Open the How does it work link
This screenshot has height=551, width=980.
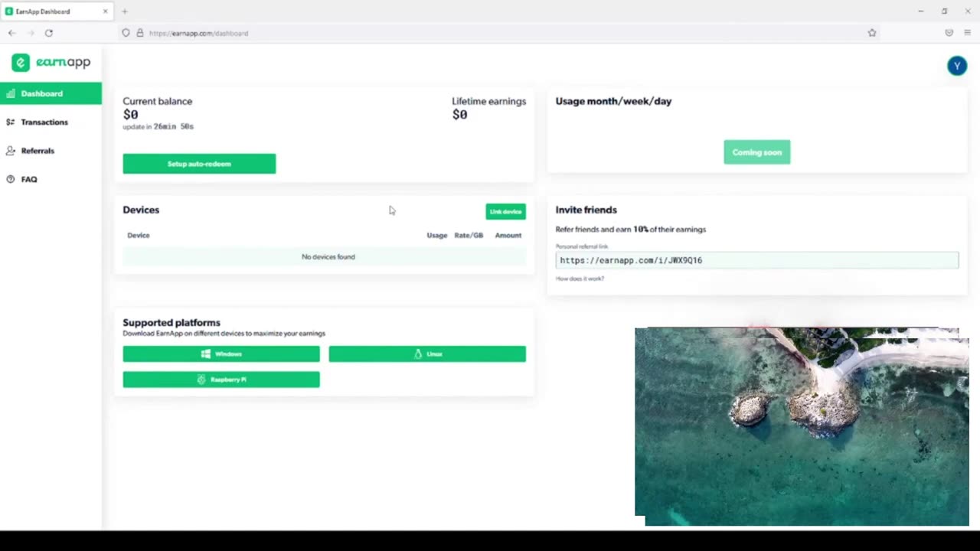(x=580, y=279)
